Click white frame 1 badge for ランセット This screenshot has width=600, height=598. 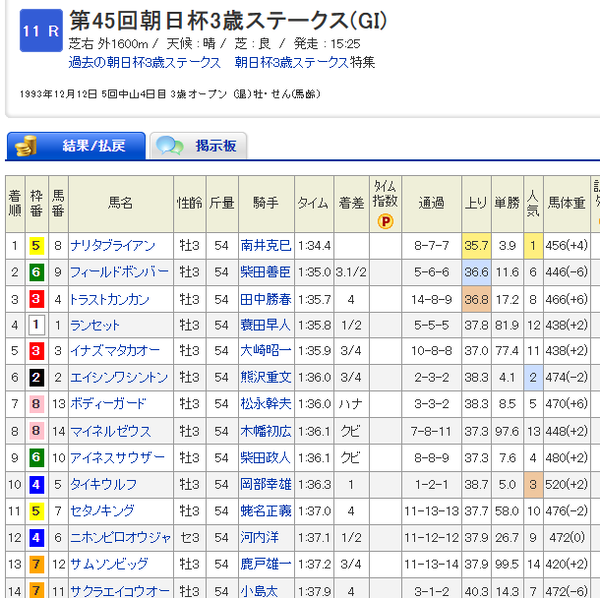(36, 325)
